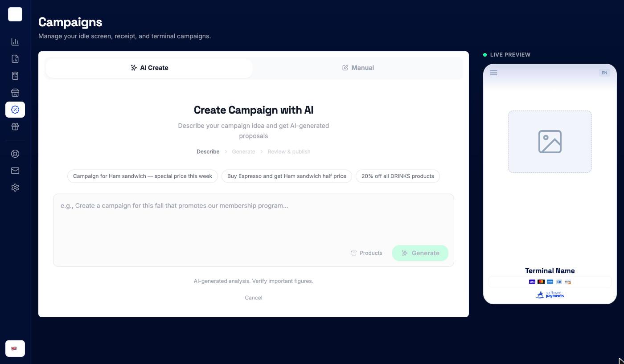Open the hamburger menu in live preview
Viewport: 624px width, 364px height.
pyautogui.click(x=493, y=73)
